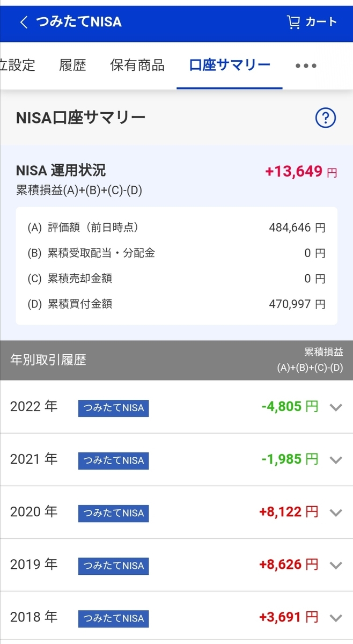
Task: Open the help question mark icon
Action: 326,118
